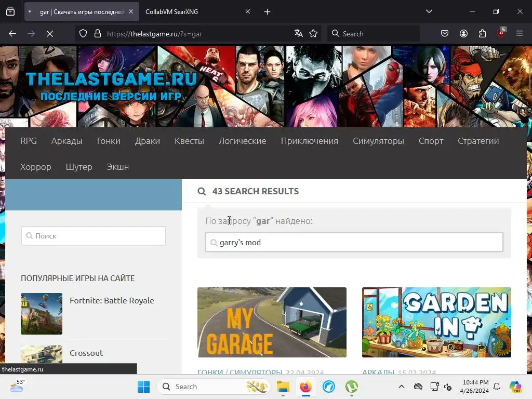Open the Firefox View icon
The image size is (532, 399).
10,11
